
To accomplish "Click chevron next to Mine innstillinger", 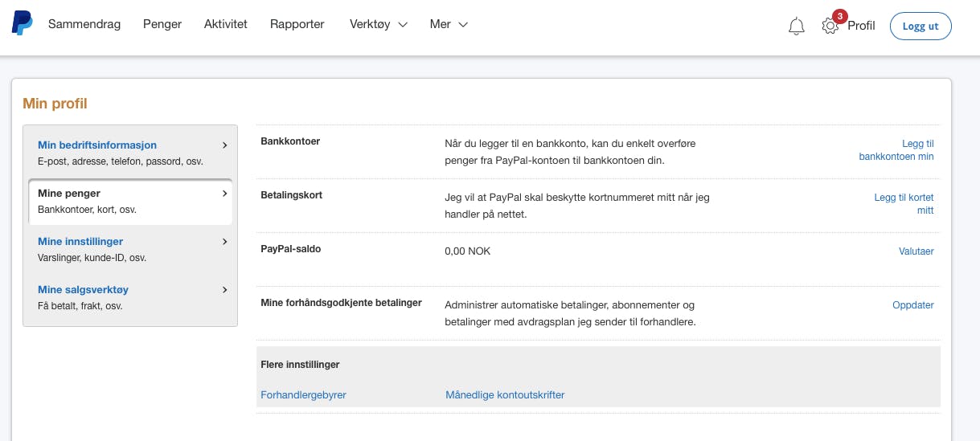I will pyautogui.click(x=224, y=242).
